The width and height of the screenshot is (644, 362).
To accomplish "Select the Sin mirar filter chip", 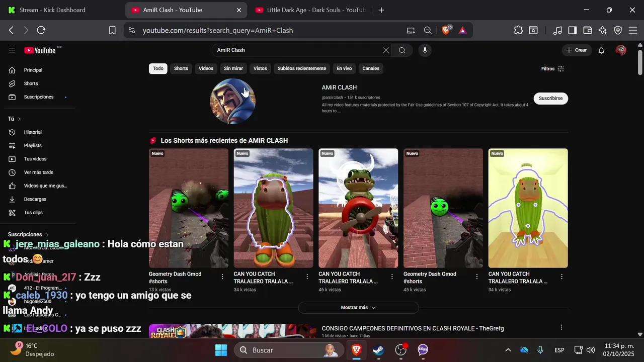I will (233, 68).
